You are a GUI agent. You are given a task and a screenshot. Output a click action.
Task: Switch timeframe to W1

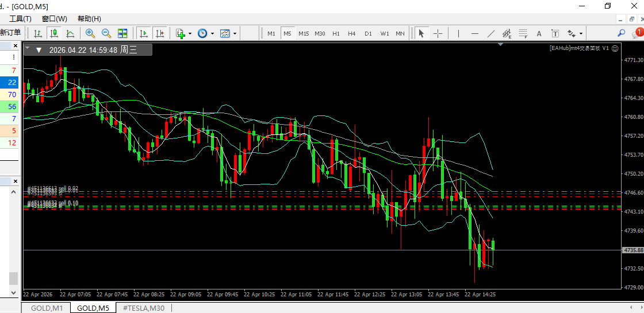(385, 34)
